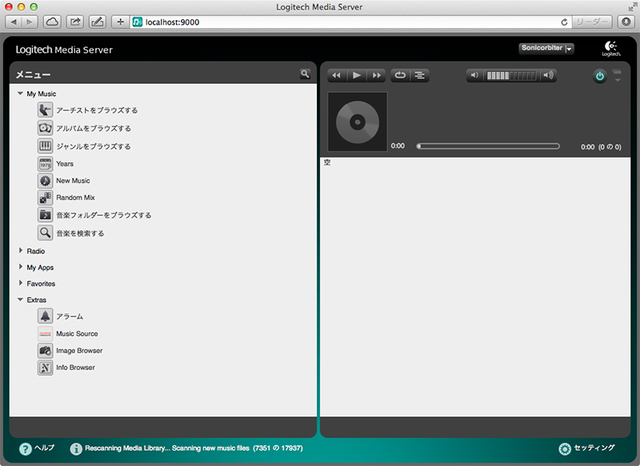The width and height of the screenshot is (640, 466).
Task: Open the artist browse icon
Action: tap(45, 110)
